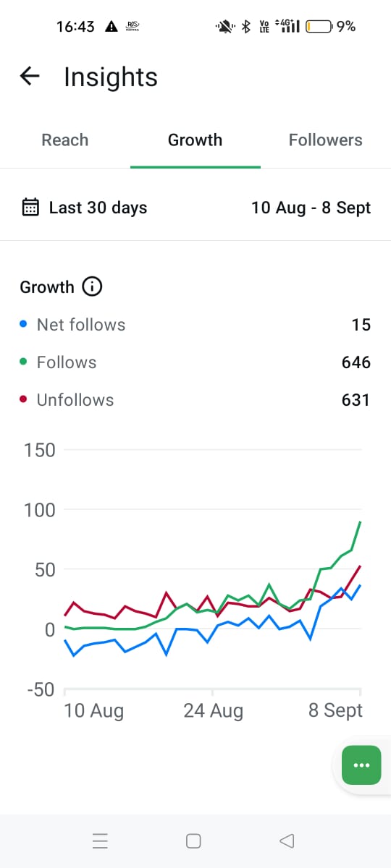Tap the Unfollows legend row
Screen dimensions: 391x868
point(195,400)
